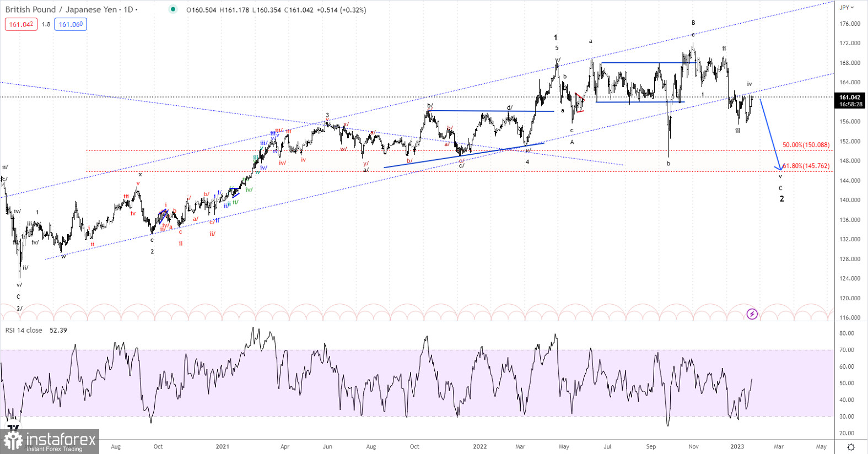The width and height of the screenshot is (868, 454).
Task: Click the RSI 30.00 axis label
Action: pos(847,417)
